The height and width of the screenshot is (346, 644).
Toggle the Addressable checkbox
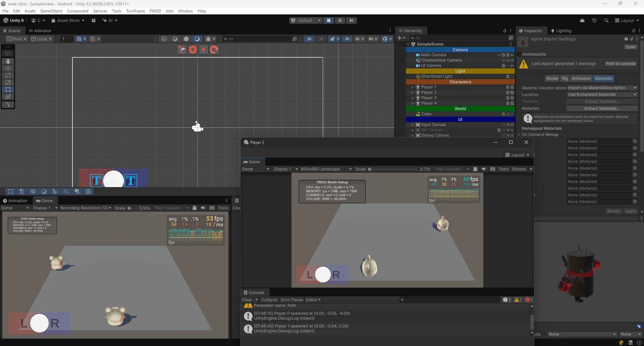point(519,54)
